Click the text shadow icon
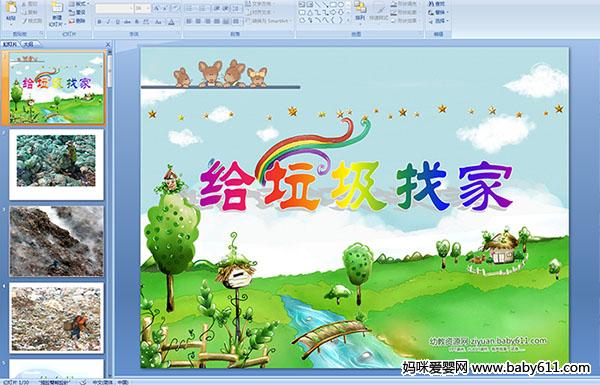 [x=137, y=22]
